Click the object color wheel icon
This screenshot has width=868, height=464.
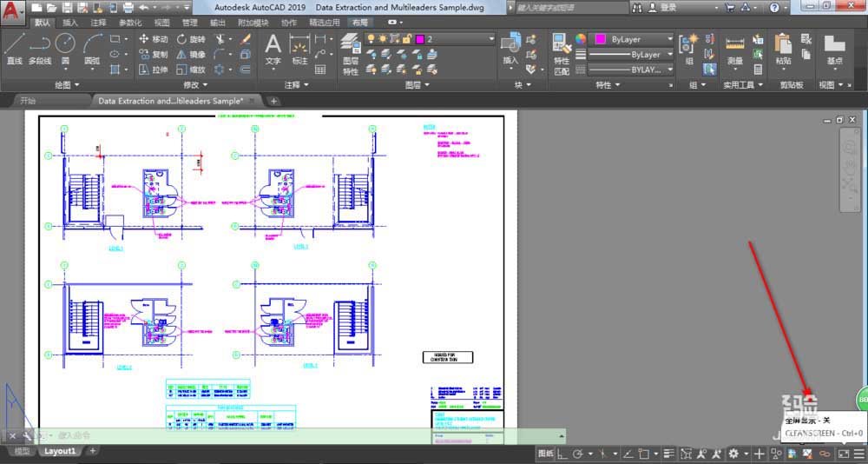(x=580, y=39)
